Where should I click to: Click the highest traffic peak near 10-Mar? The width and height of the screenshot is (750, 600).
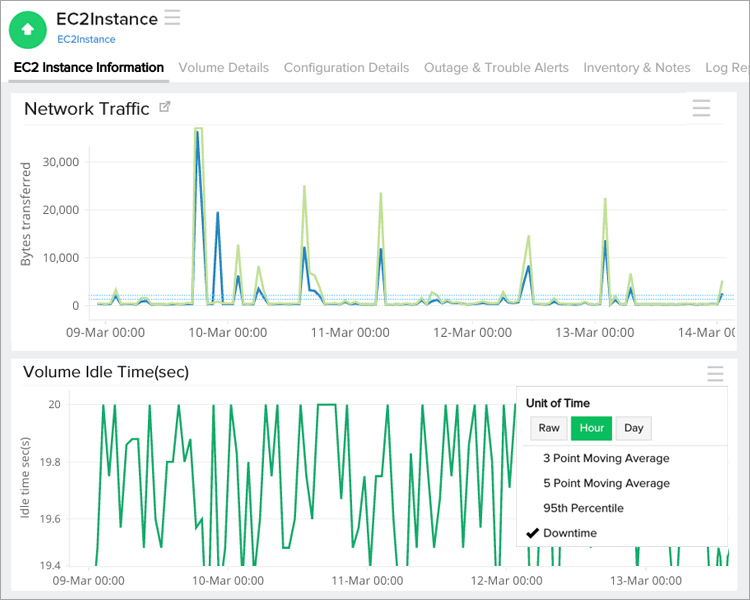tap(198, 129)
